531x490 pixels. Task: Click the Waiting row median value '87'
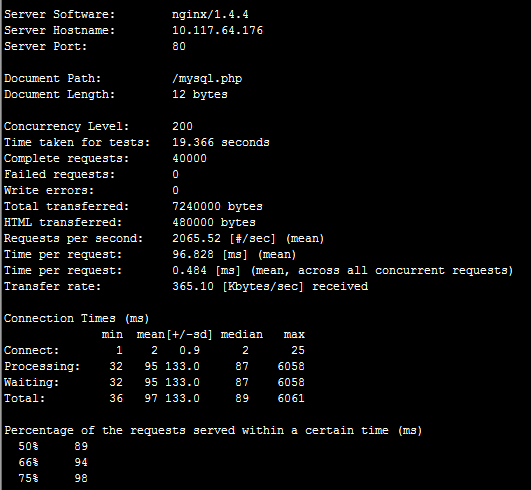click(x=242, y=383)
